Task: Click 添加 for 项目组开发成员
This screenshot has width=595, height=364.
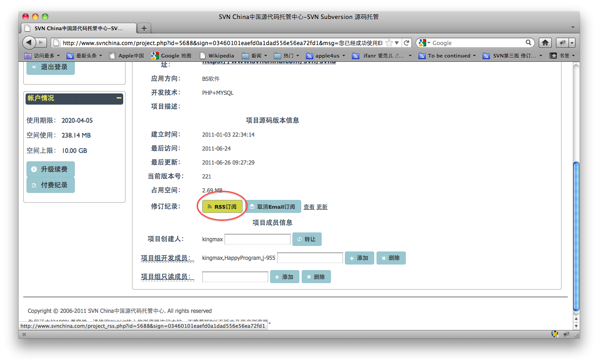Action: pyautogui.click(x=359, y=258)
